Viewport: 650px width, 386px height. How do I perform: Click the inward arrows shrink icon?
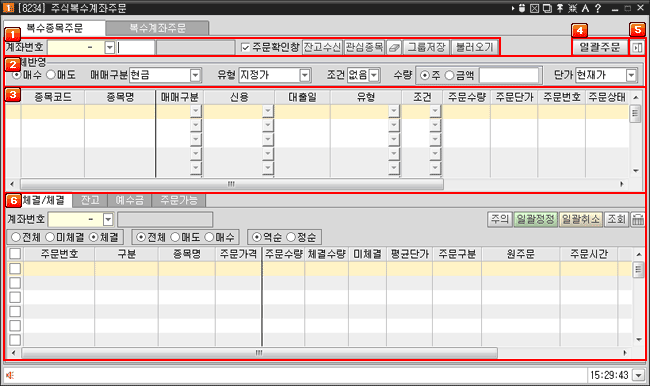pyautogui.click(x=572, y=8)
